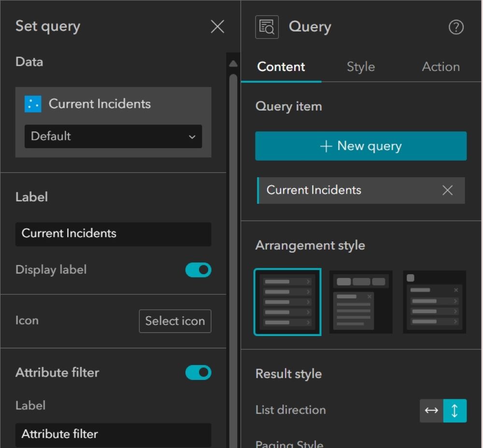The height and width of the screenshot is (448, 483).
Task: Open the help icon for the Query widget
Action: click(x=456, y=27)
